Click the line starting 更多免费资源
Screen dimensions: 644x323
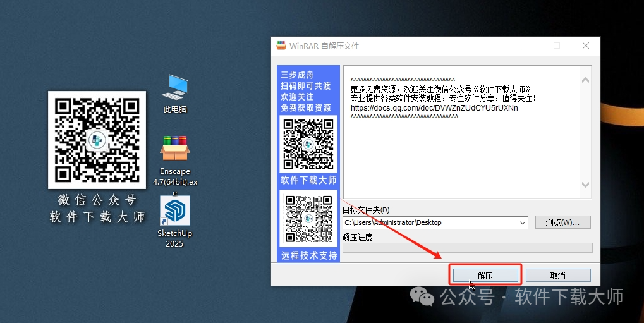(x=440, y=89)
